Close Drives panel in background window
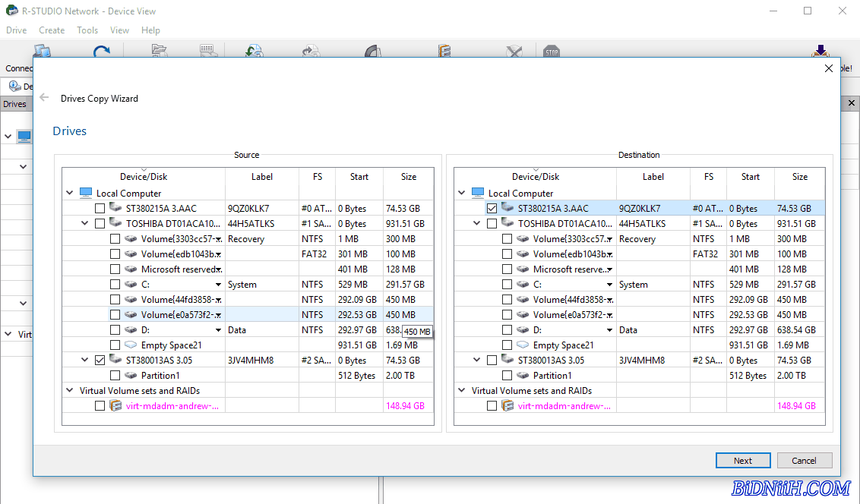This screenshot has width=860, height=504. tap(851, 103)
